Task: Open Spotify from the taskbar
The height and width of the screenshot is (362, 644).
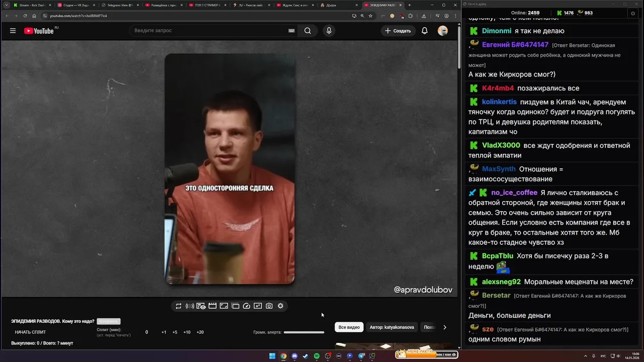Action: coord(316,356)
